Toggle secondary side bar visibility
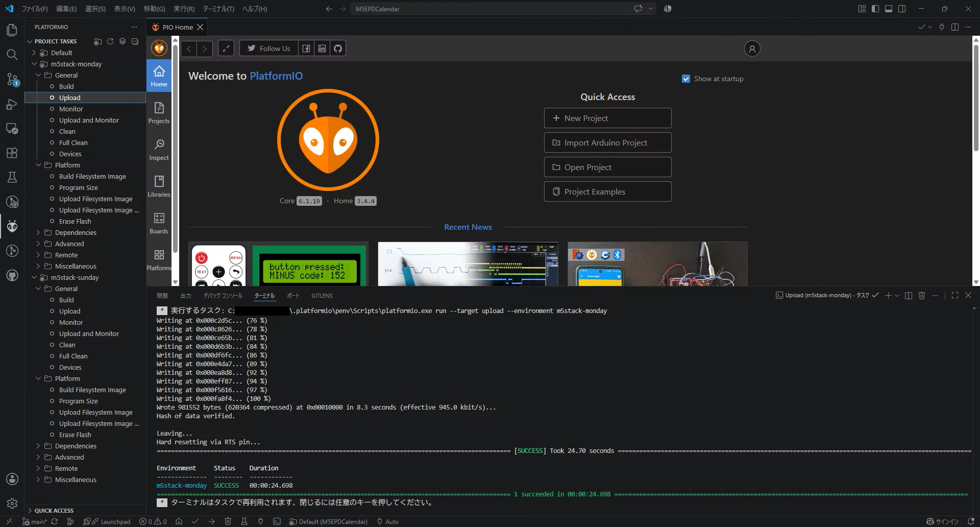980x527 pixels. click(902, 9)
